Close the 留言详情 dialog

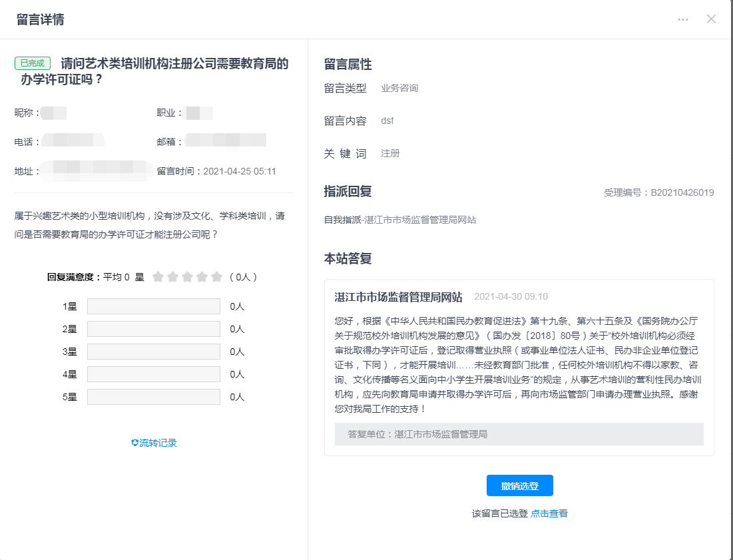711,19
